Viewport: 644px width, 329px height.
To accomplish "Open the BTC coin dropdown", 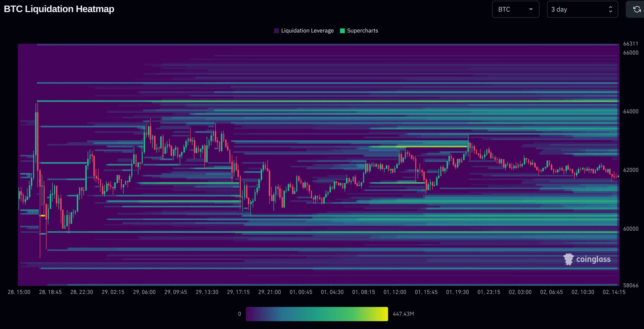I will point(516,9).
